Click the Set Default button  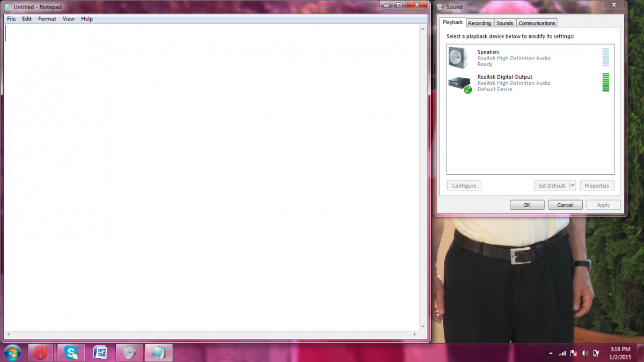point(552,186)
